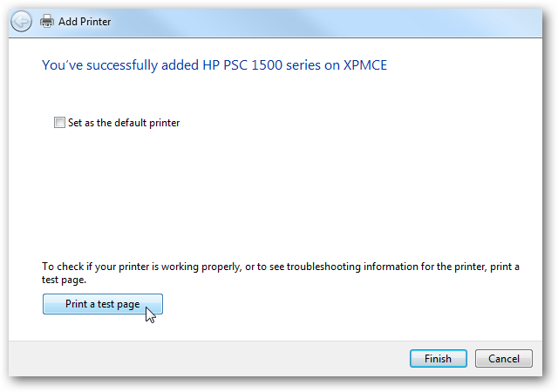Select the 'Set as the default printer' label
The image size is (558, 392).
click(124, 123)
